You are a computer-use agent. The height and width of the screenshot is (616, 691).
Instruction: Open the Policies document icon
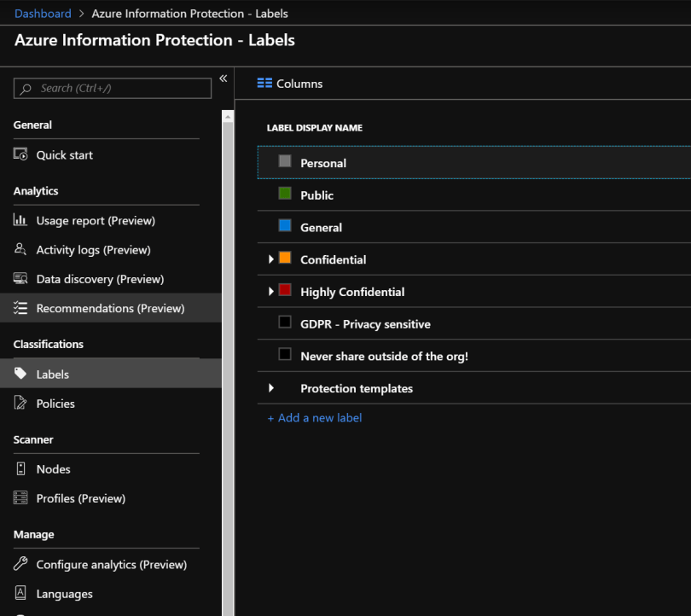coord(21,403)
